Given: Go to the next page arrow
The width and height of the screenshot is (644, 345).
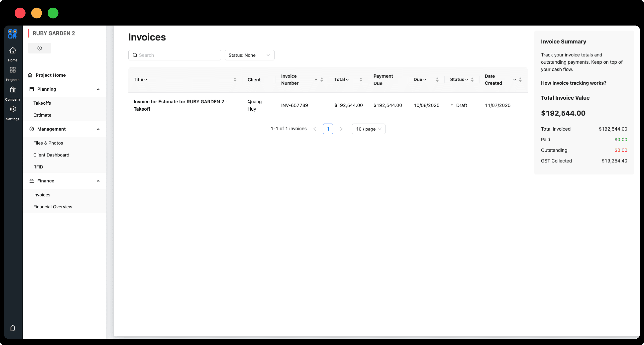Looking at the screenshot, I should (341, 129).
